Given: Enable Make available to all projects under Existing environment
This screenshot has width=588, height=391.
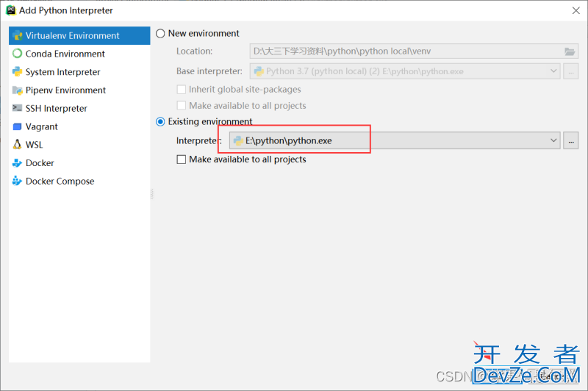Looking at the screenshot, I should click(181, 159).
